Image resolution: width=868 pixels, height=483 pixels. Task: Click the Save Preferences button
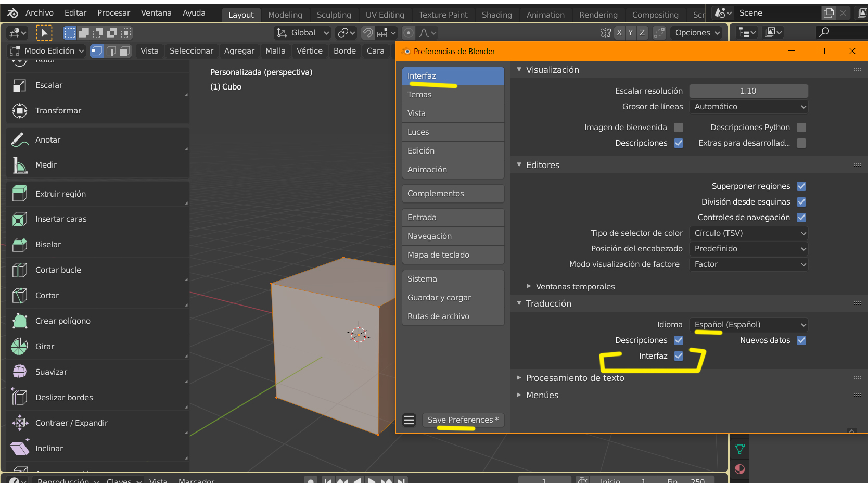[x=463, y=420]
